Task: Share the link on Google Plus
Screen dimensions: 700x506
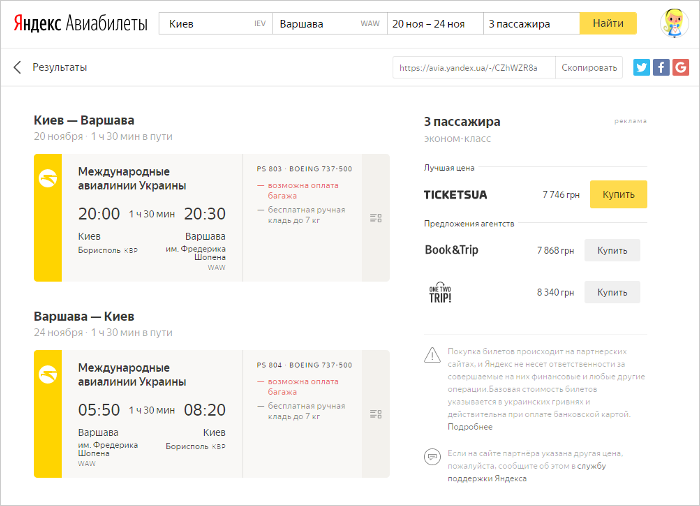Action: (680, 67)
